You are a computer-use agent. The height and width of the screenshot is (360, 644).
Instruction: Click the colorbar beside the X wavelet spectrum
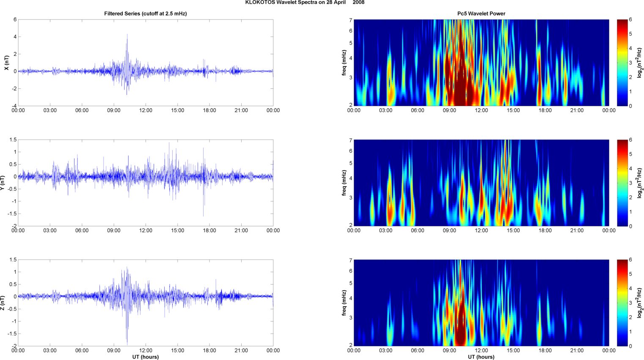622,63
